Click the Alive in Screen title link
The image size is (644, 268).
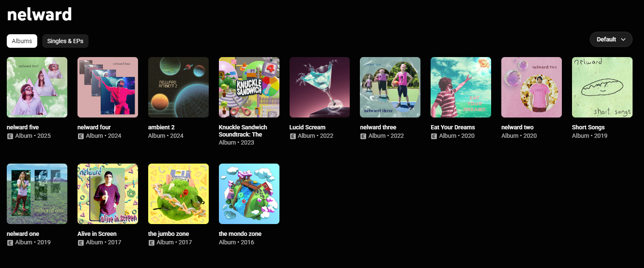(97, 234)
